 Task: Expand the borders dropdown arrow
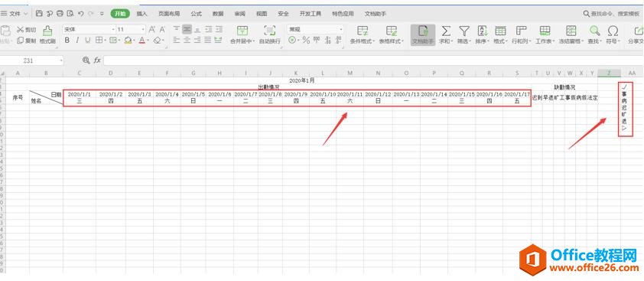tap(105, 41)
